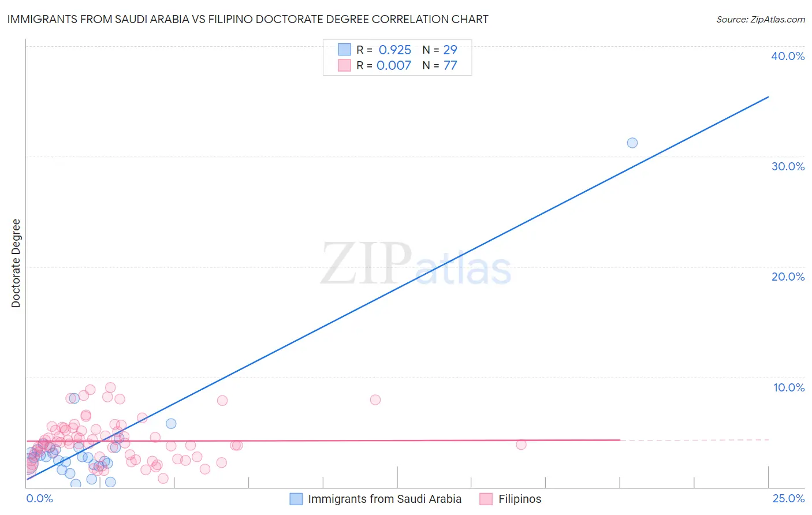
Task: Click the N = 77 value
Action: pos(439,65)
